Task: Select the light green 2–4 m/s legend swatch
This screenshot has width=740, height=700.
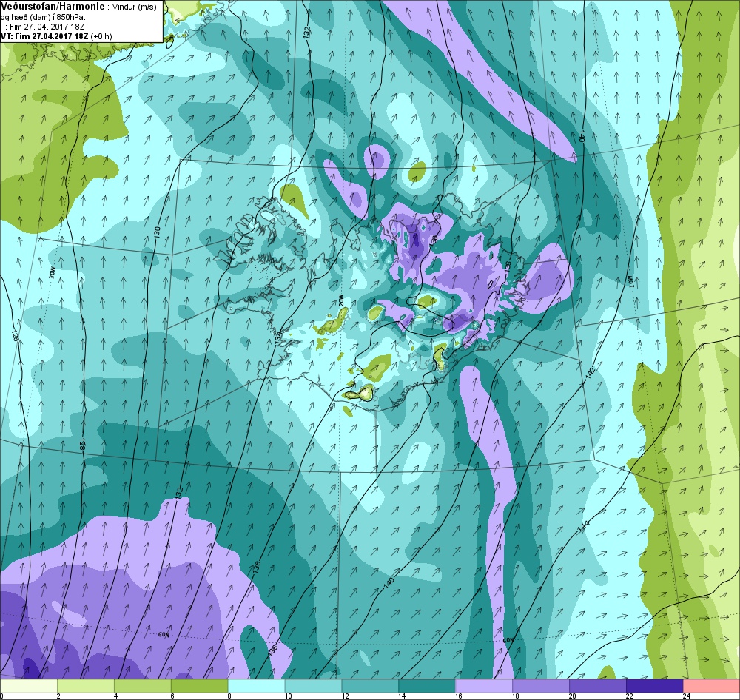Action: coord(86,685)
